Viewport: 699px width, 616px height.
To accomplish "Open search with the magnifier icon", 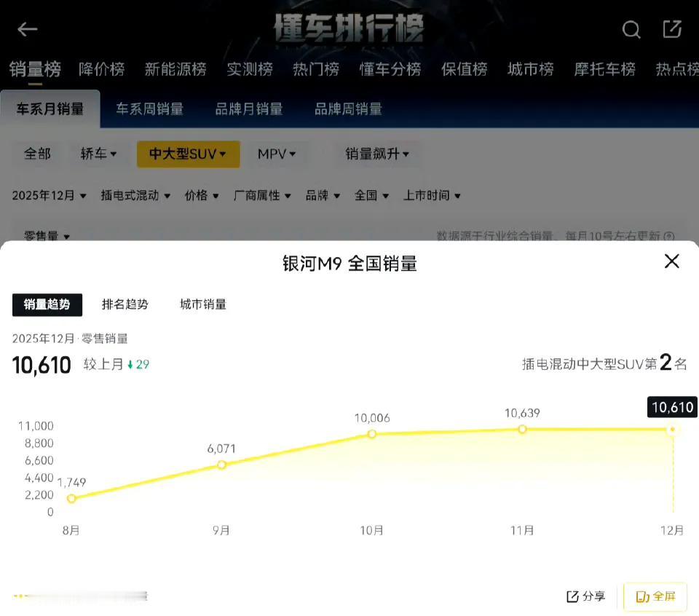I will click(631, 29).
